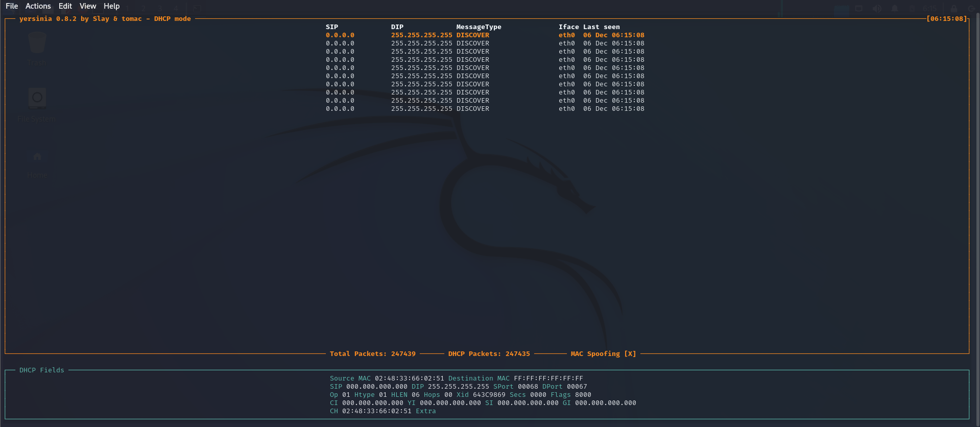Viewport: 980px width, 427px height.
Task: Select the highlighted orange eth0 interface
Action: [567, 35]
